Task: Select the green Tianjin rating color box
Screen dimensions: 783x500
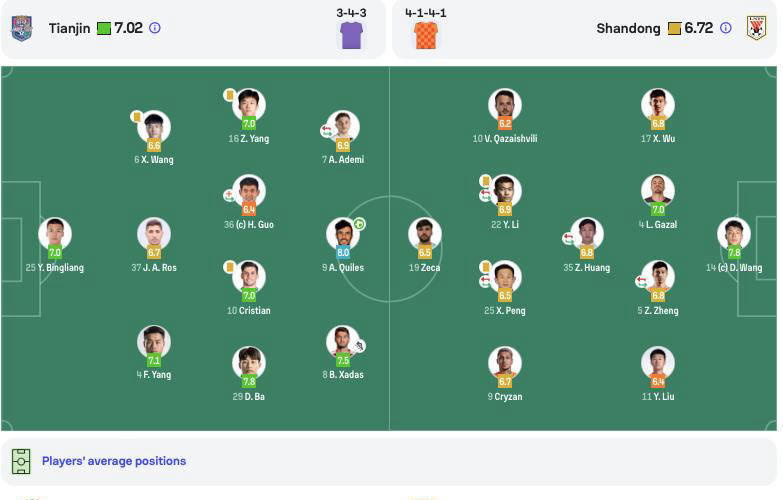Action: click(x=104, y=28)
